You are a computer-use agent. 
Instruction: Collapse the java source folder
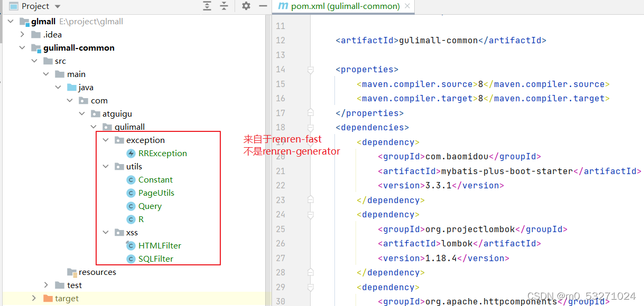click(58, 88)
